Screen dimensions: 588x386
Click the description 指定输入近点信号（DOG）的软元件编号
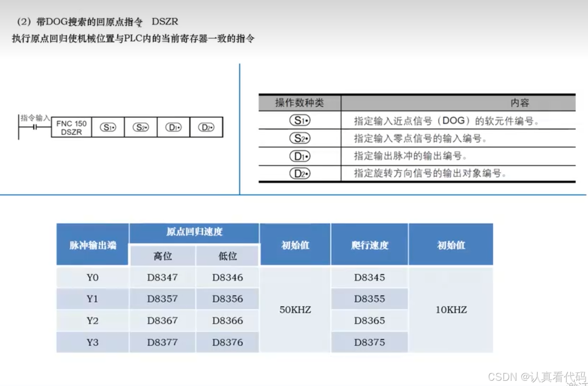(x=447, y=121)
